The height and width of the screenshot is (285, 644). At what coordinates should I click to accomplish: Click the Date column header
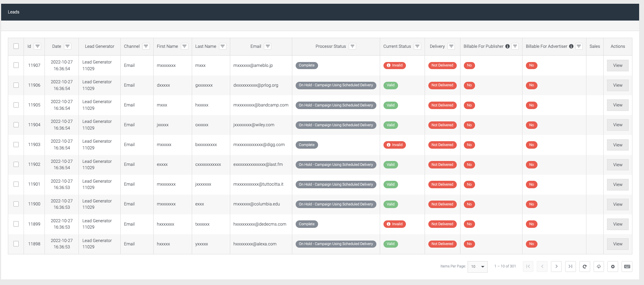click(x=57, y=46)
